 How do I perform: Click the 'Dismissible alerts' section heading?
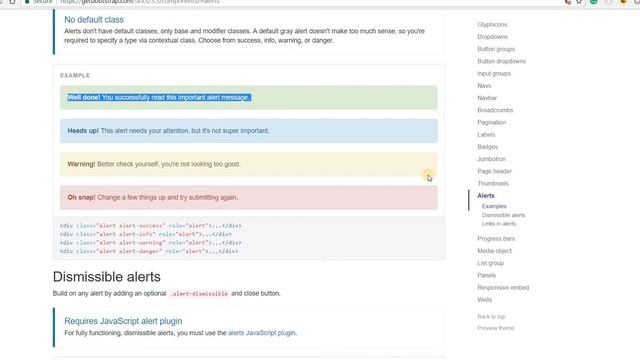click(x=107, y=277)
